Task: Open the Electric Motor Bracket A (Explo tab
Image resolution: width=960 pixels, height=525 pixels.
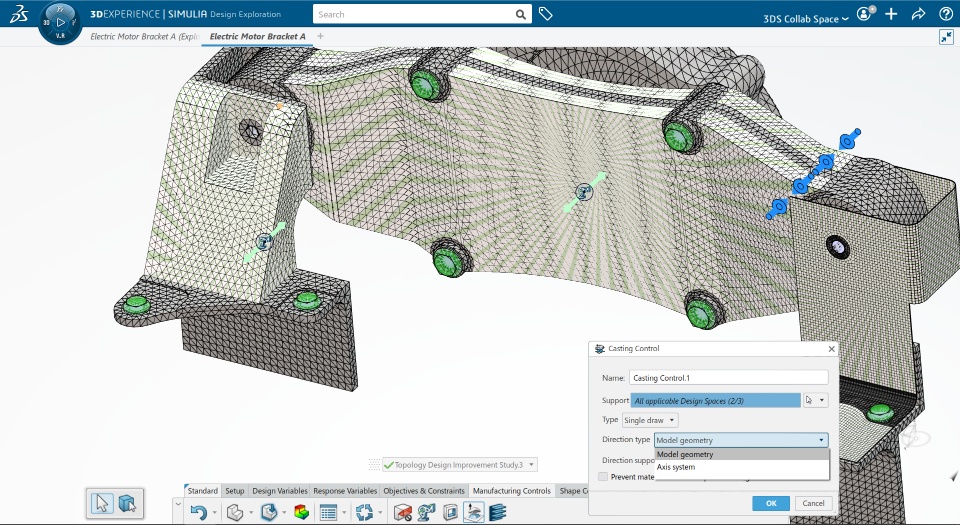Action: (x=144, y=37)
